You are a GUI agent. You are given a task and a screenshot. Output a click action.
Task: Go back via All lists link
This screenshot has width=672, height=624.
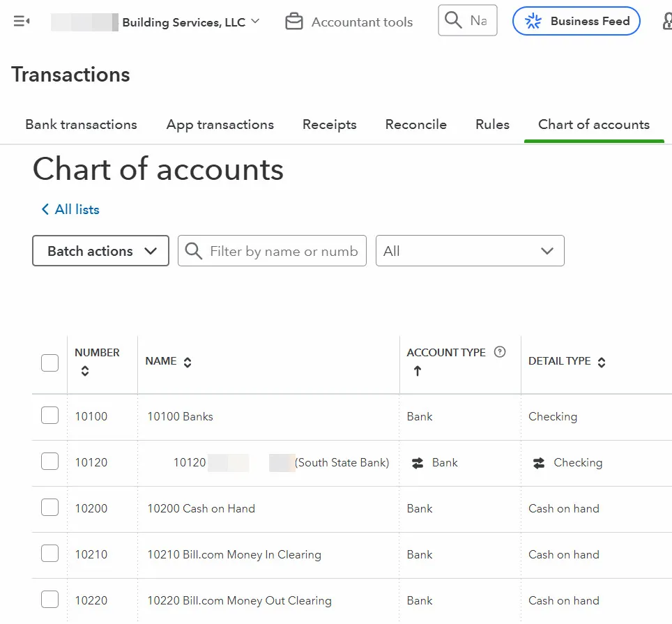point(70,209)
